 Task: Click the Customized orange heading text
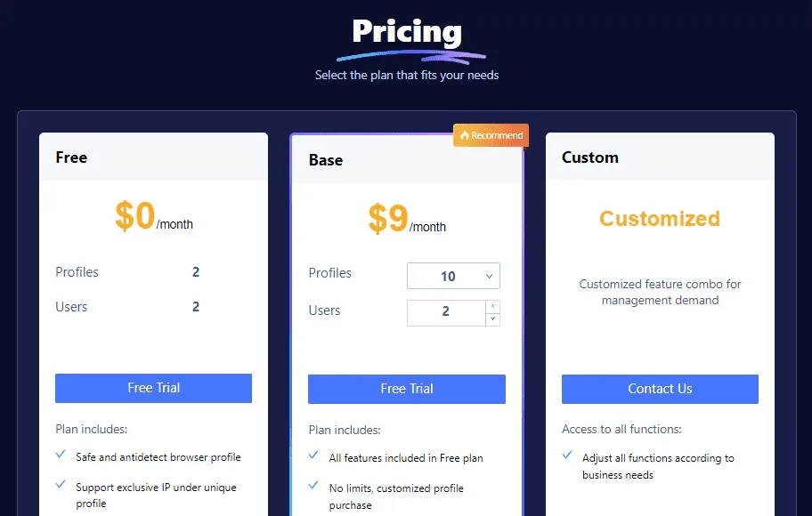coord(660,218)
